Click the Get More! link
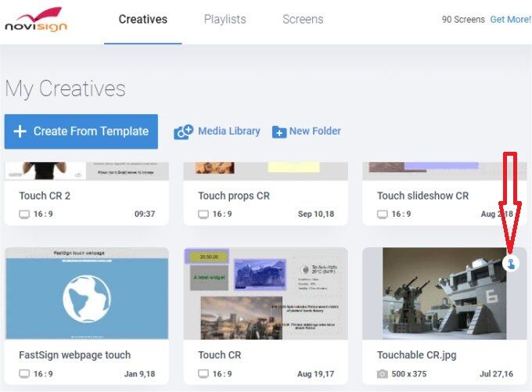This screenshot has height=392, width=532. pyautogui.click(x=510, y=20)
